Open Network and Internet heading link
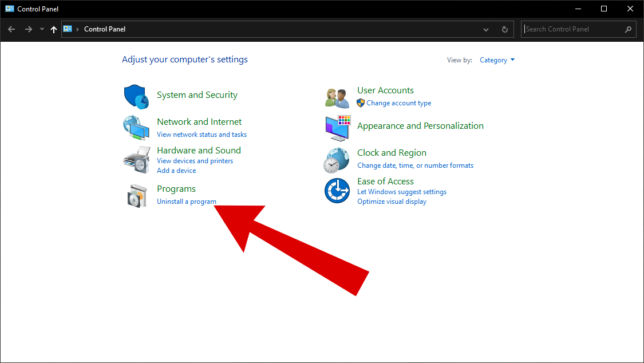644x363 pixels. coord(199,122)
